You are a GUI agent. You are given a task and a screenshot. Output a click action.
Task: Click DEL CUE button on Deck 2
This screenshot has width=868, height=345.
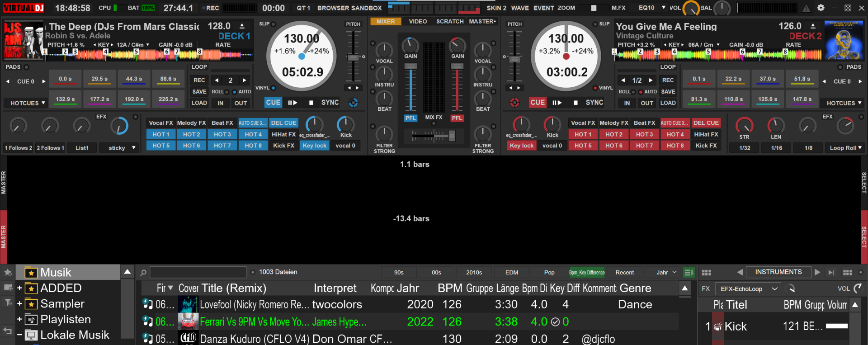[706, 123]
